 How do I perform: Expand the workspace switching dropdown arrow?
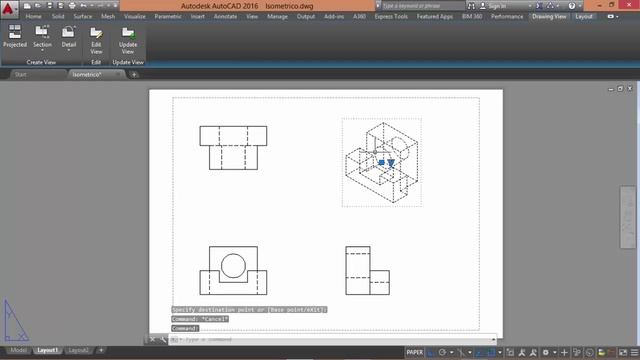pyautogui.click(x=555, y=352)
